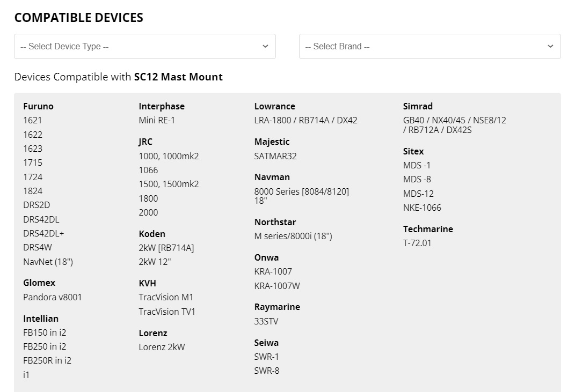Select Navman 8000 Series entry
Viewport: 568px width, 392px height.
[x=302, y=196]
